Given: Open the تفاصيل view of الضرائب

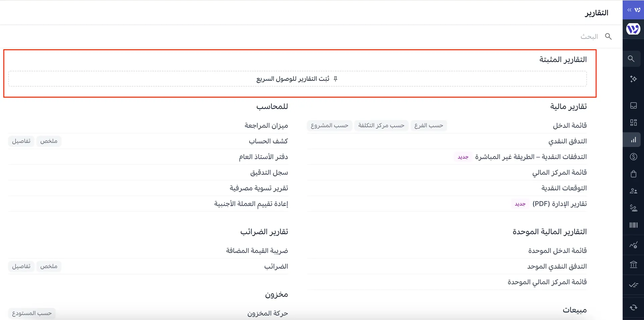Looking at the screenshot, I should tap(21, 266).
